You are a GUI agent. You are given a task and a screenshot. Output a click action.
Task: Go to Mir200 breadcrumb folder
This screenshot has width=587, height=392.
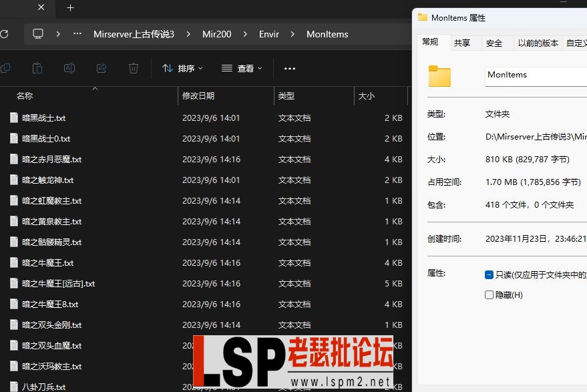(x=217, y=34)
